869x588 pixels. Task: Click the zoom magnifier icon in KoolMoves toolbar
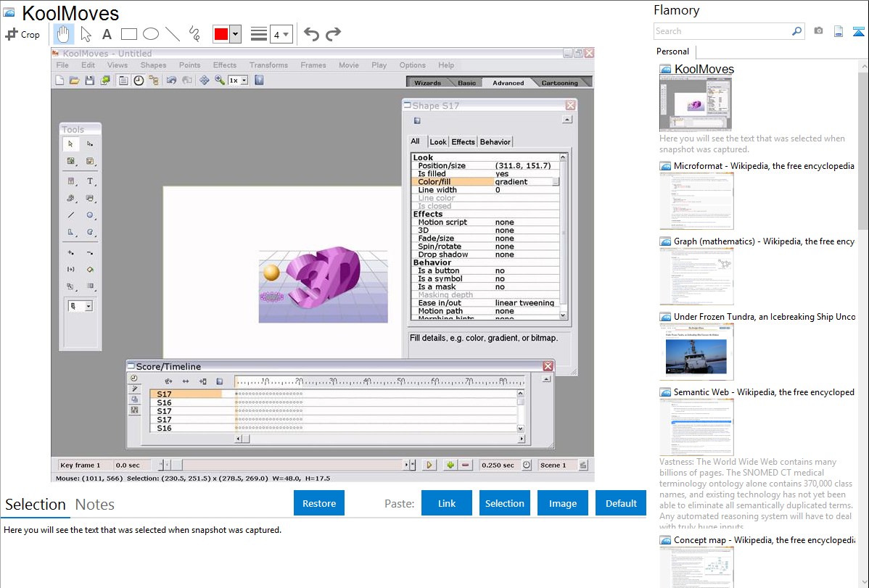point(220,80)
